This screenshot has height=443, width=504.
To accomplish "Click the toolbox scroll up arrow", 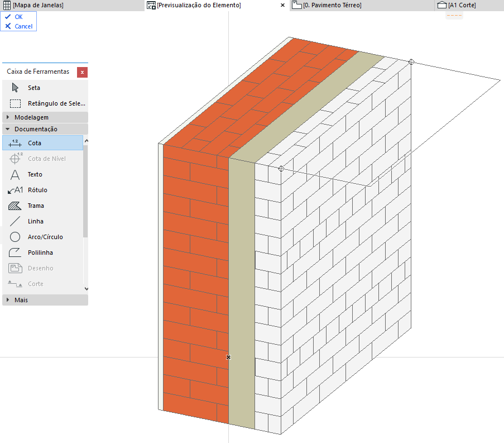I will (x=86, y=141).
